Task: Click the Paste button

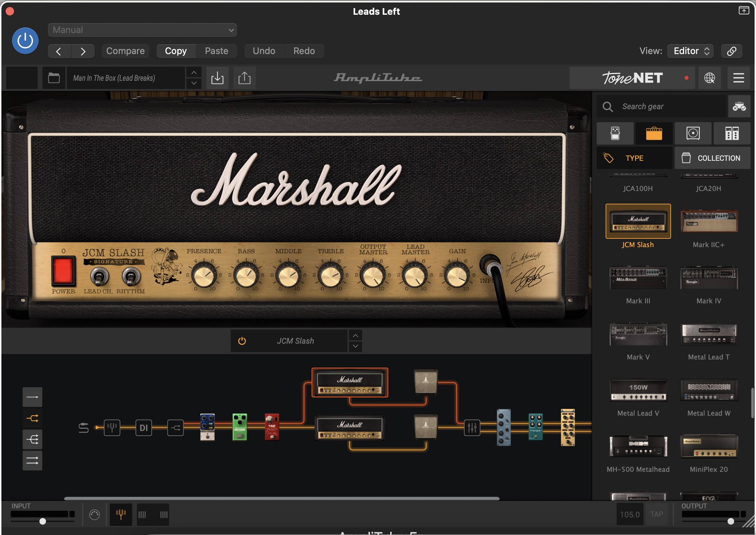Action: click(217, 51)
